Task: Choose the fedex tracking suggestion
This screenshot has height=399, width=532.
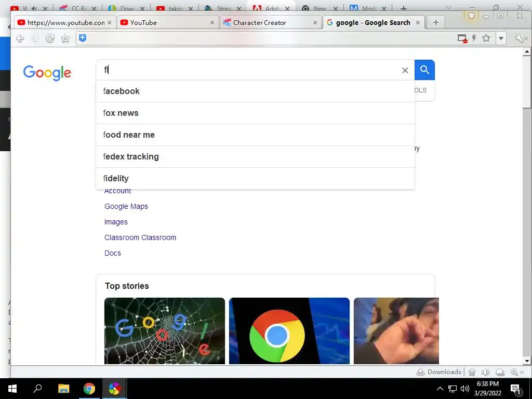Action: point(255,156)
